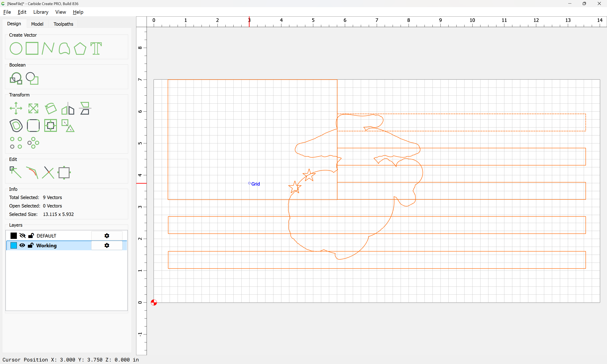607x364 pixels.
Task: Open the Library menu
Action: pos(41,12)
